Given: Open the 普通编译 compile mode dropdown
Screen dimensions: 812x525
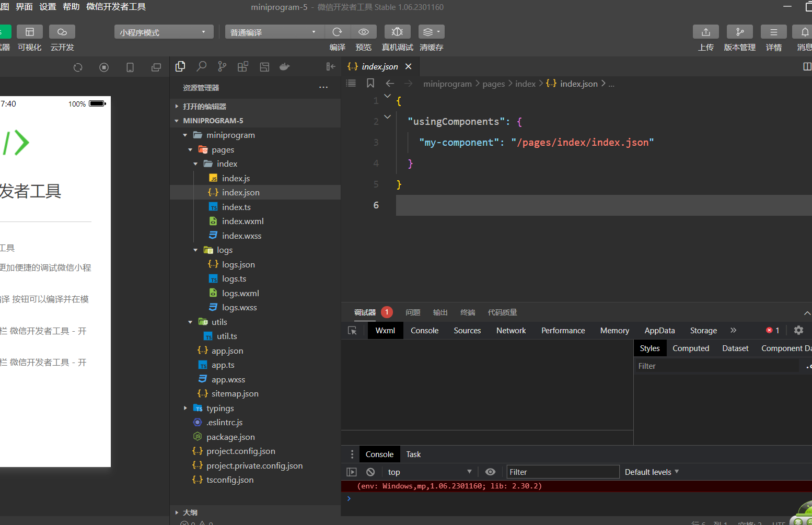Looking at the screenshot, I should (275, 32).
